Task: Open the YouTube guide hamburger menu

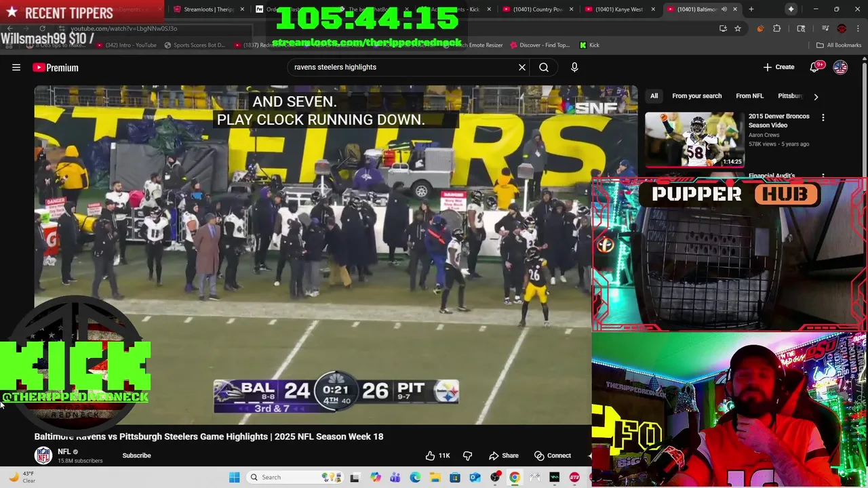Action: (16, 67)
